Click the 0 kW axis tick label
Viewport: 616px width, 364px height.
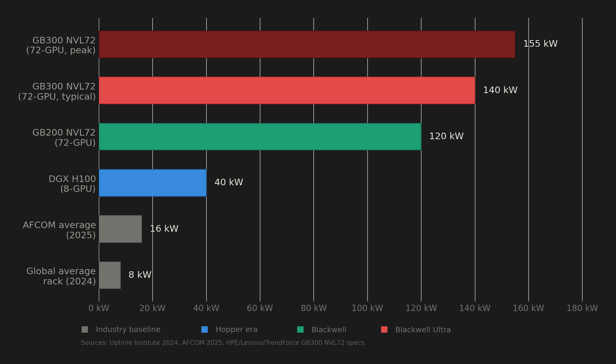pos(99,308)
